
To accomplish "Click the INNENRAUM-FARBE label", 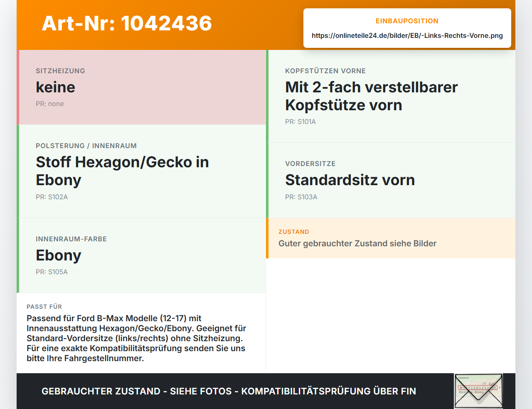I will 71,239.
